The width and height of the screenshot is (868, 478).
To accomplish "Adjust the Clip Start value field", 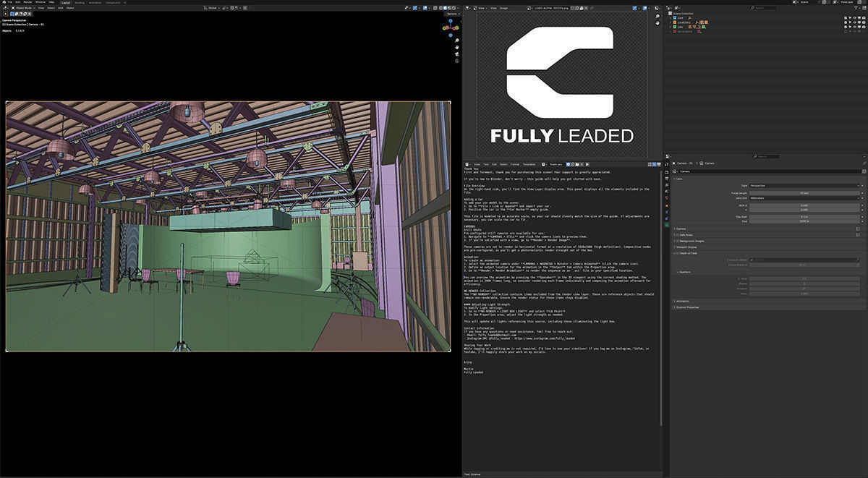I will [x=804, y=217].
